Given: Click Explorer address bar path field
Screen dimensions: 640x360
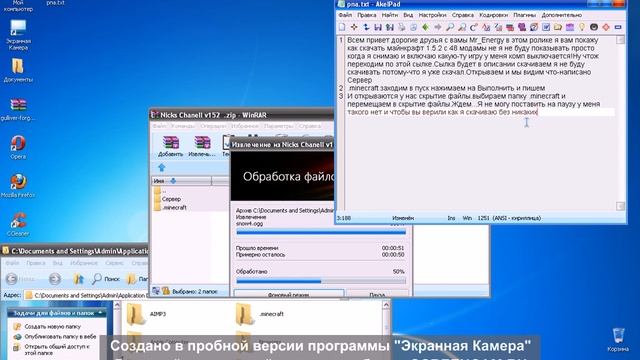Looking at the screenshot, I should pyautogui.click(x=87, y=295).
